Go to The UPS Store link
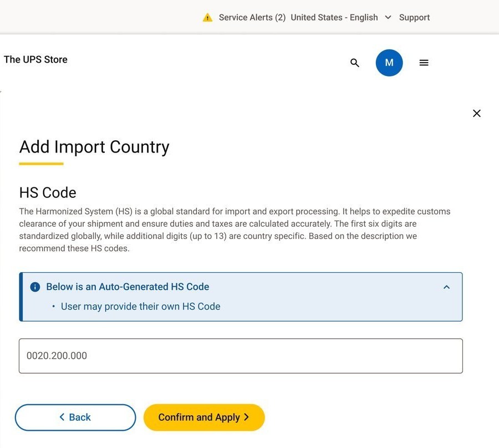 [x=35, y=59]
